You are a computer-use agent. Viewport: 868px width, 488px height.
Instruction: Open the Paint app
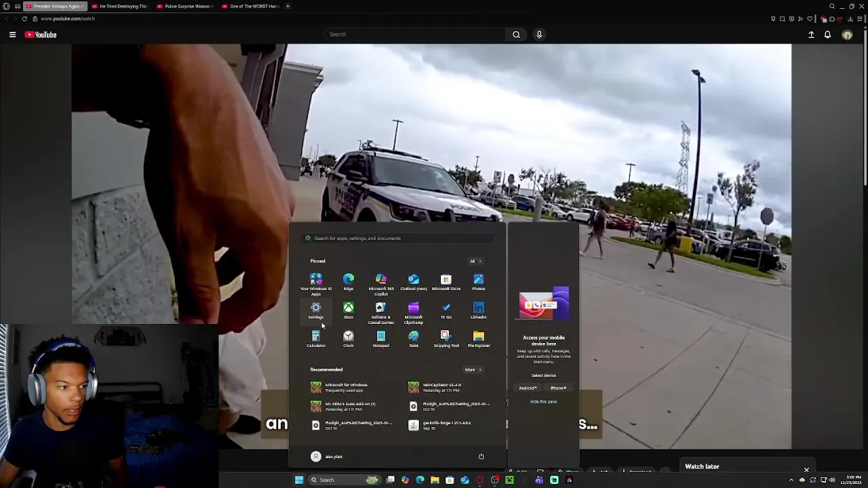[414, 339]
